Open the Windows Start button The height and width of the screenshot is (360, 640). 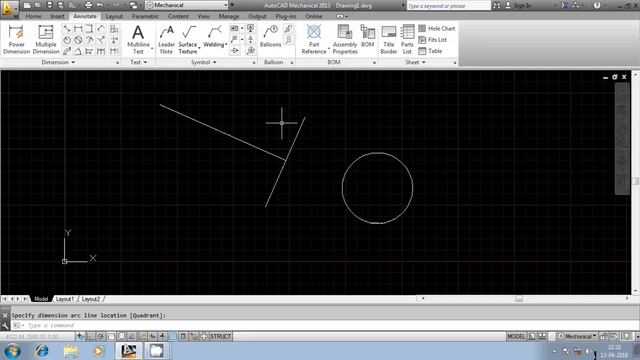[12, 351]
